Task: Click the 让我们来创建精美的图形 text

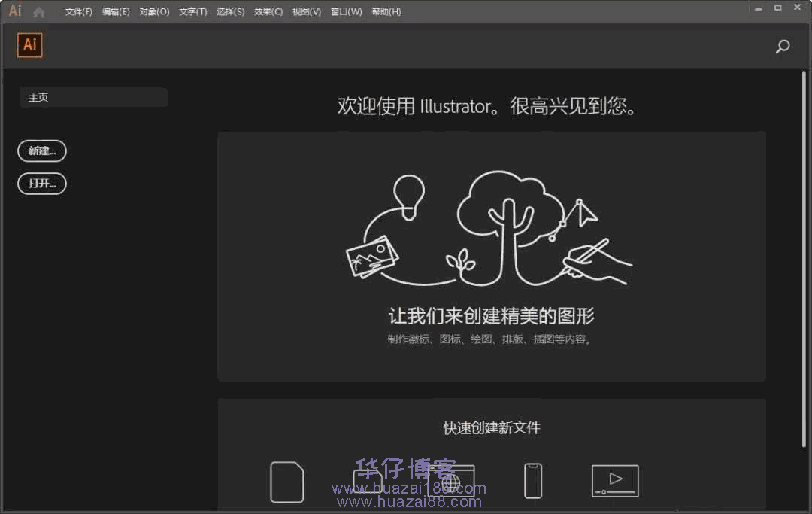Action: [492, 315]
